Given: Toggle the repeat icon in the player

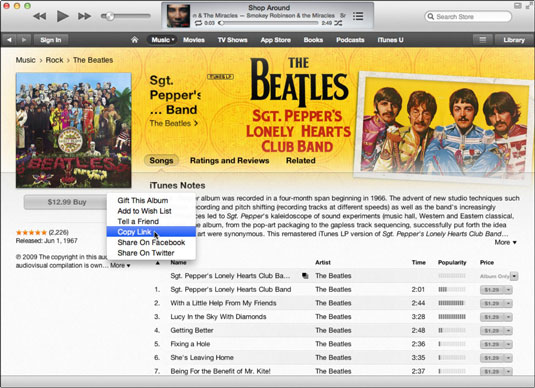Looking at the screenshot, I should pyautogui.click(x=198, y=23).
